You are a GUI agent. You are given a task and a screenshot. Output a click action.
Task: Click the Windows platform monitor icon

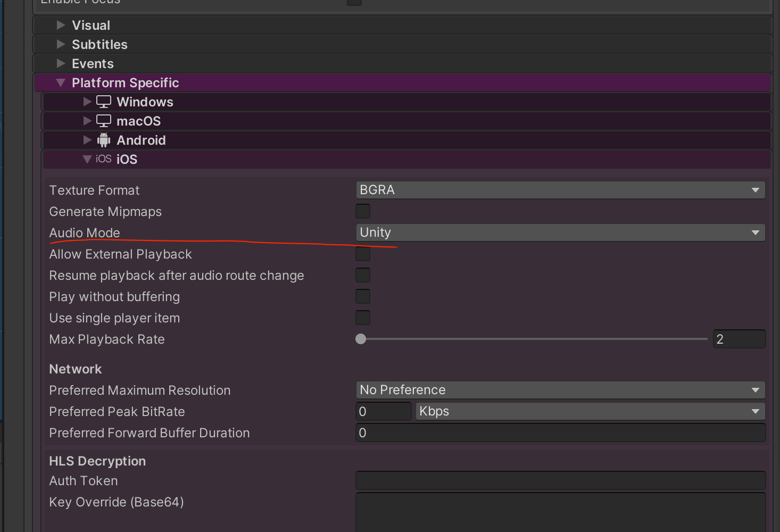pos(103,101)
